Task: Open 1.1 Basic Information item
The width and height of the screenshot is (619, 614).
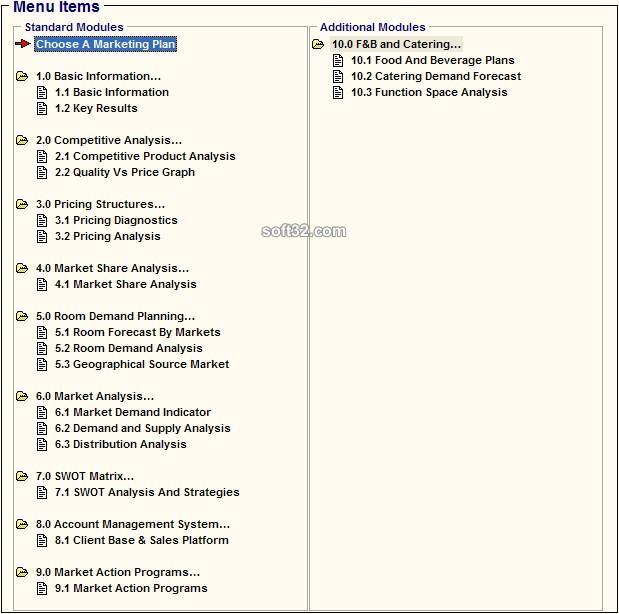Action: (112, 92)
